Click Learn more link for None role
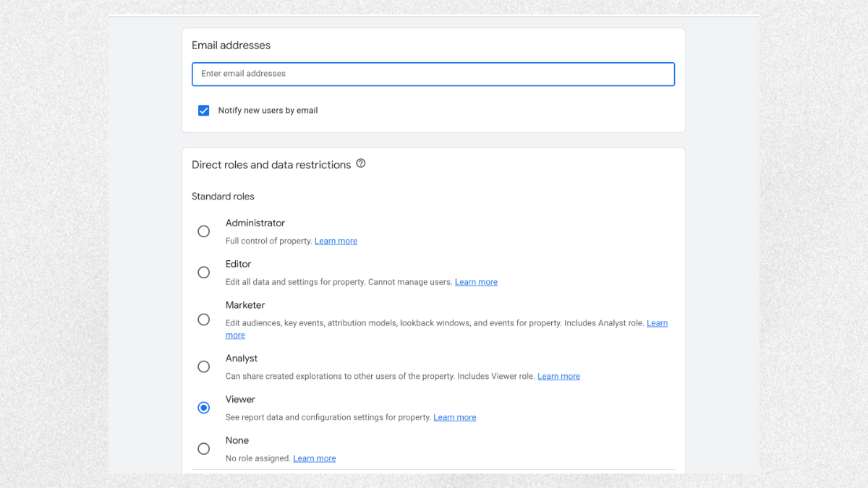 pos(314,458)
